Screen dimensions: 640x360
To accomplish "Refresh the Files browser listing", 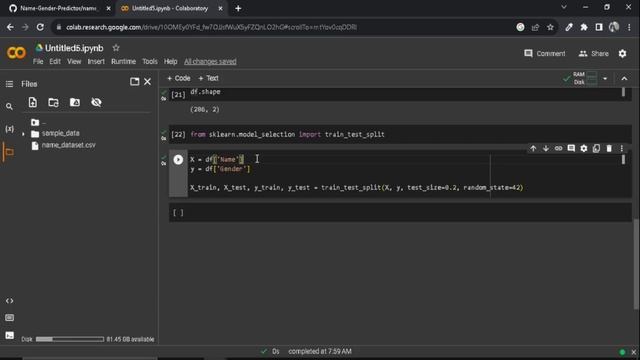I will click(x=53, y=102).
